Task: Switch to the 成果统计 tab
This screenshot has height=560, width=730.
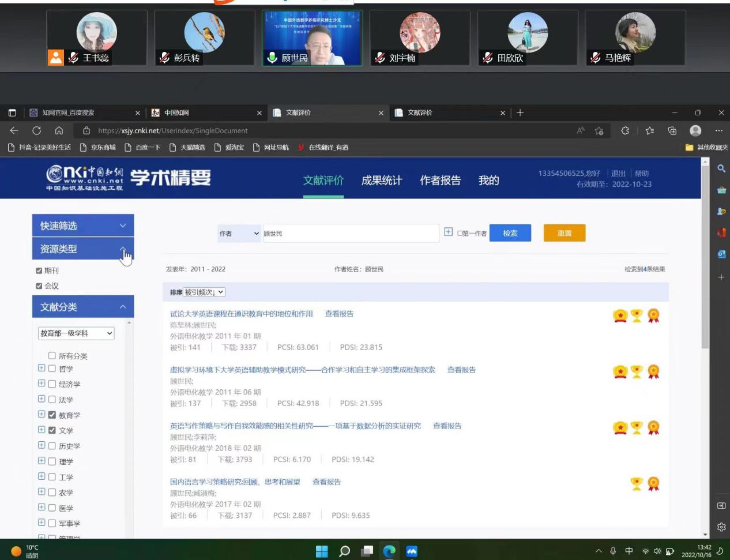Action: [x=381, y=181]
